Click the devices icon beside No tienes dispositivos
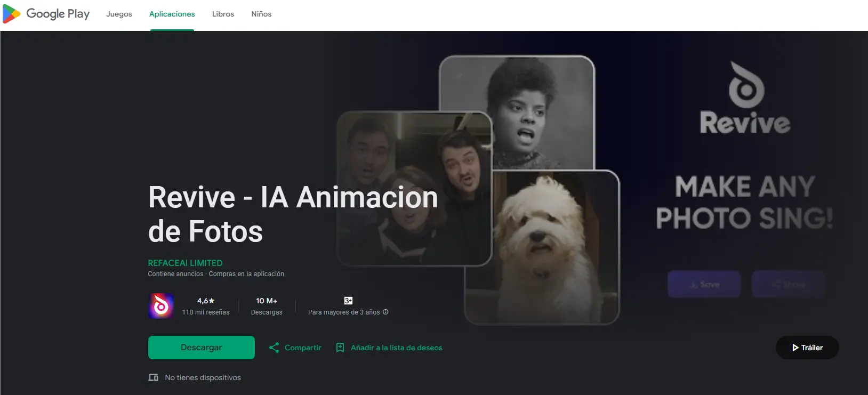868x395 pixels. pos(154,377)
